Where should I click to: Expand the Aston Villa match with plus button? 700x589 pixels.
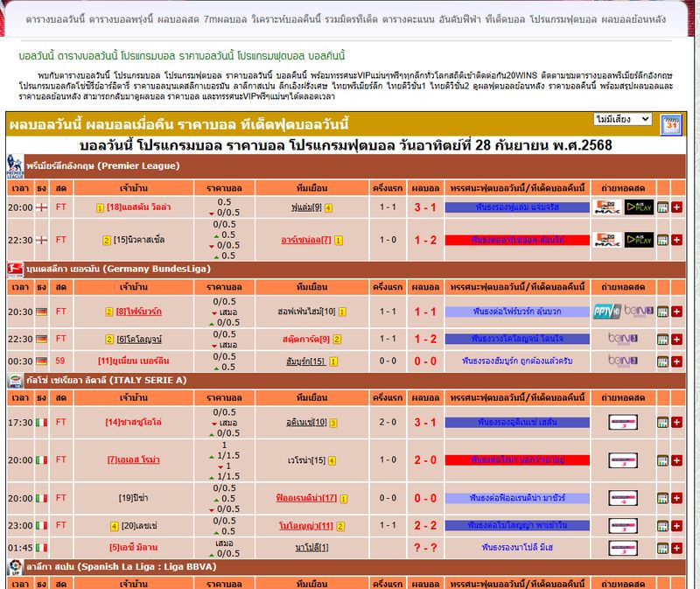coord(676,207)
